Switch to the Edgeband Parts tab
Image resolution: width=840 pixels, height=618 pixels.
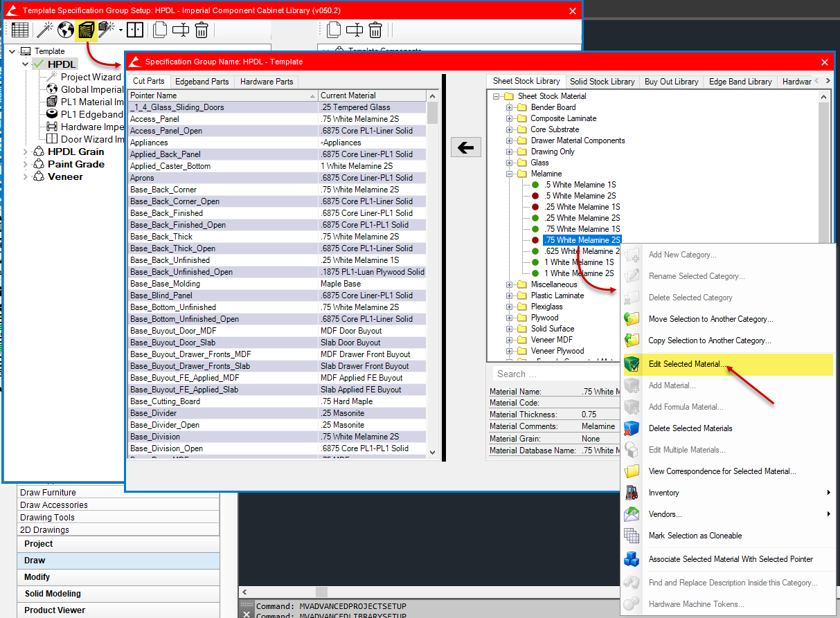[202, 82]
